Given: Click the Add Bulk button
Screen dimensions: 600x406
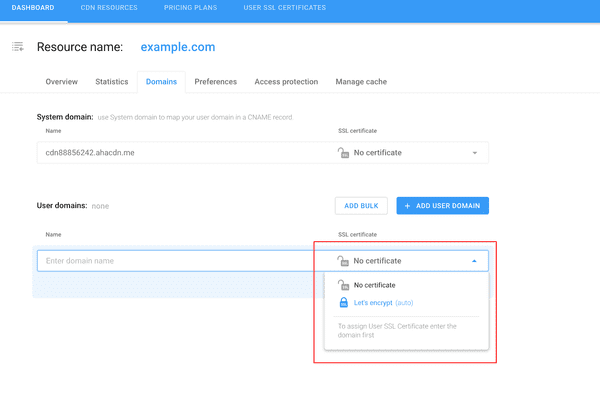Looking at the screenshot, I should [x=361, y=206].
